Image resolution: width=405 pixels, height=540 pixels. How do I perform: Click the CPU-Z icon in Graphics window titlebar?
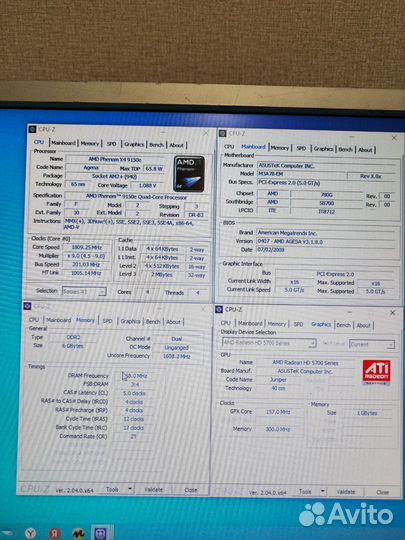click(219, 309)
